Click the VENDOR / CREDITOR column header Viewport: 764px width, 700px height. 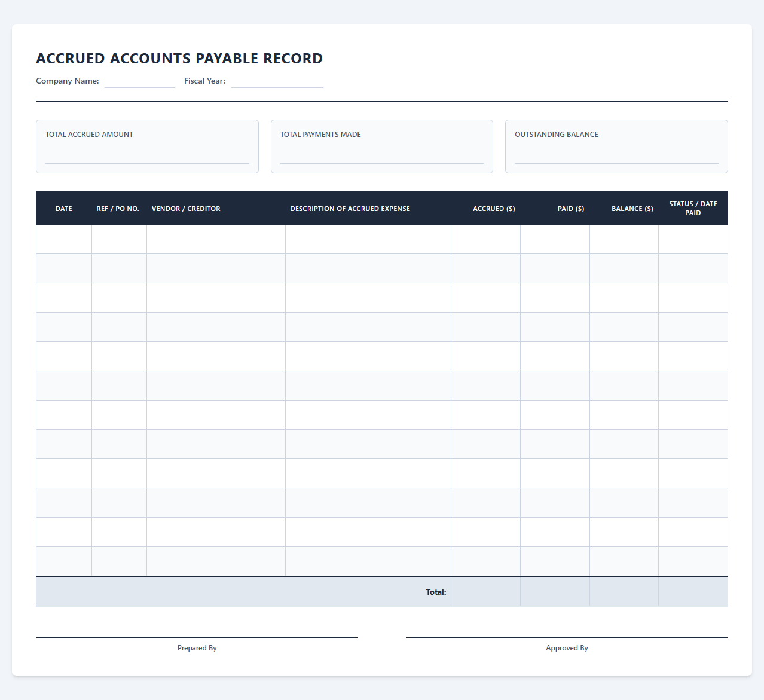pos(216,209)
